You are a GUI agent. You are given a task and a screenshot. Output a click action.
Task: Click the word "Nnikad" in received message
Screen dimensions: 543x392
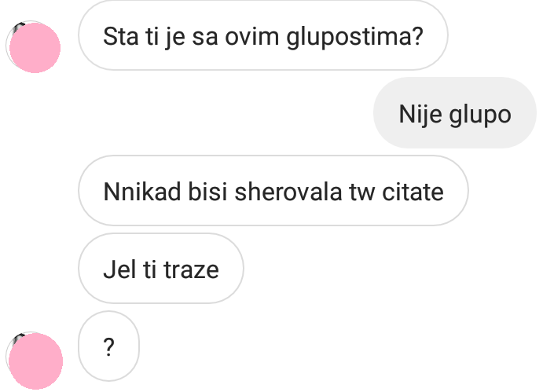coord(142,192)
